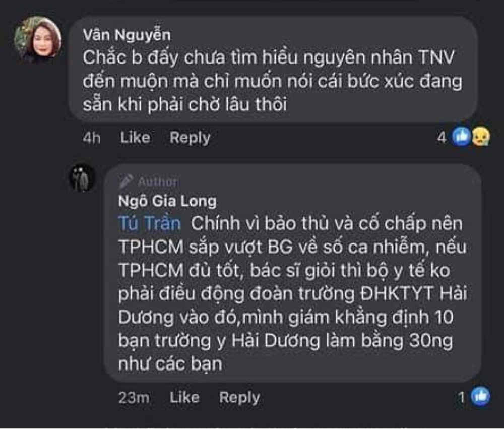Click thumbs-up reaction icon on Ngô Gia Long's reply
The height and width of the screenshot is (429, 504).
(480, 397)
